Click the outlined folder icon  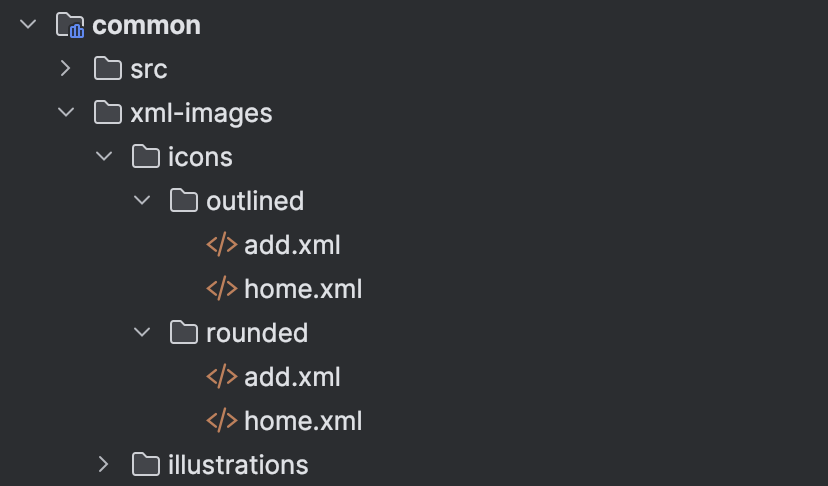coord(184,201)
